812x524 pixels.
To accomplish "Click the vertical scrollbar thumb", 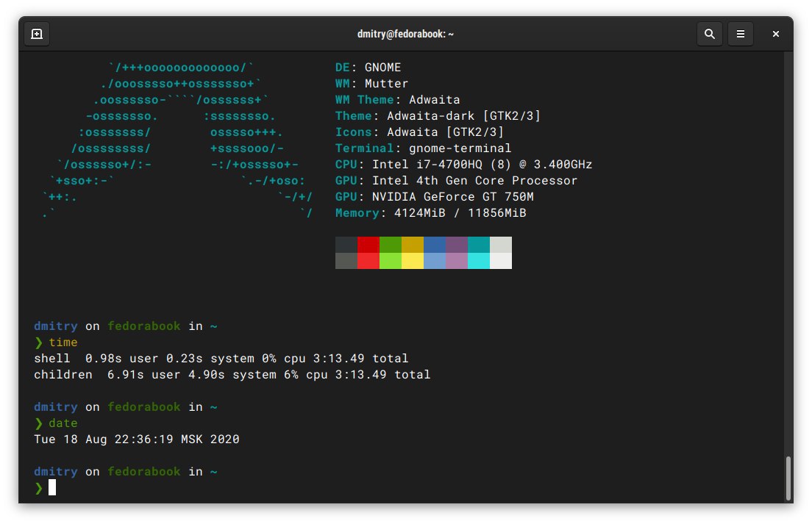I will coord(788,477).
